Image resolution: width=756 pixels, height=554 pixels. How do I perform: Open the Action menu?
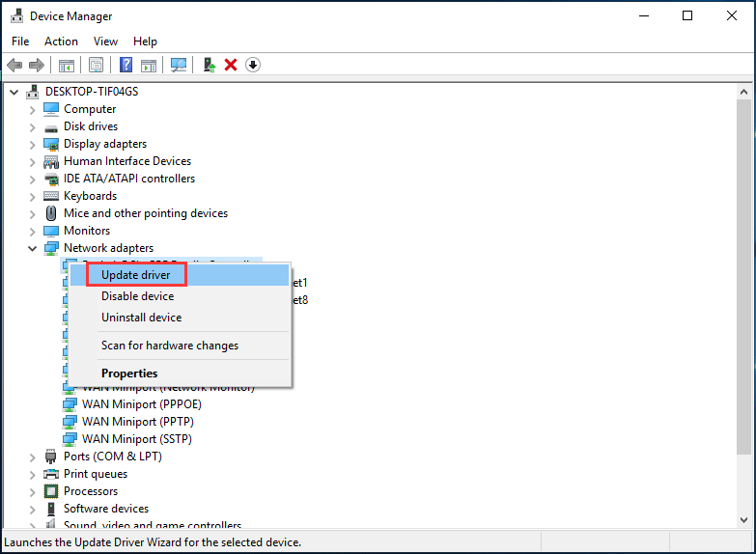click(x=61, y=42)
